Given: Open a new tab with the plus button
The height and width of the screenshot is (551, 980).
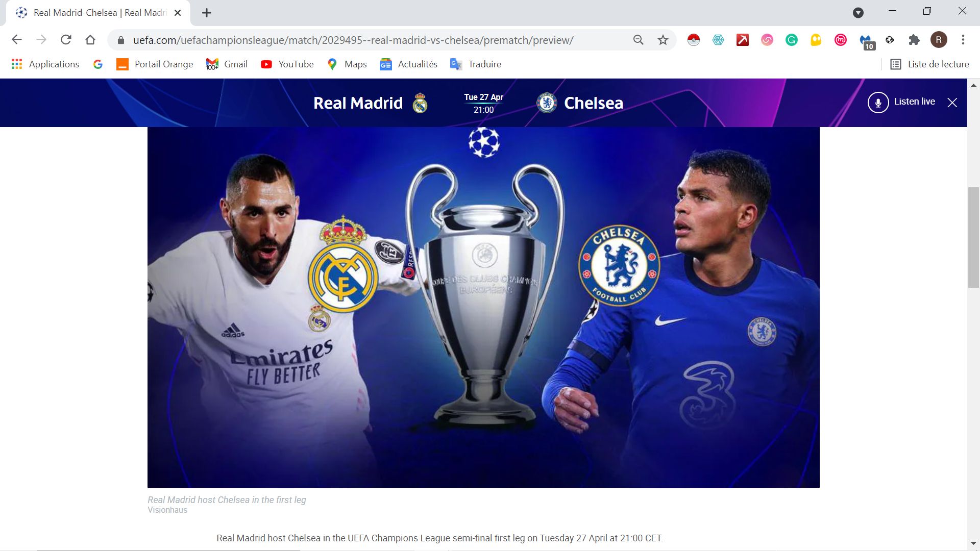Looking at the screenshot, I should 207,13.
